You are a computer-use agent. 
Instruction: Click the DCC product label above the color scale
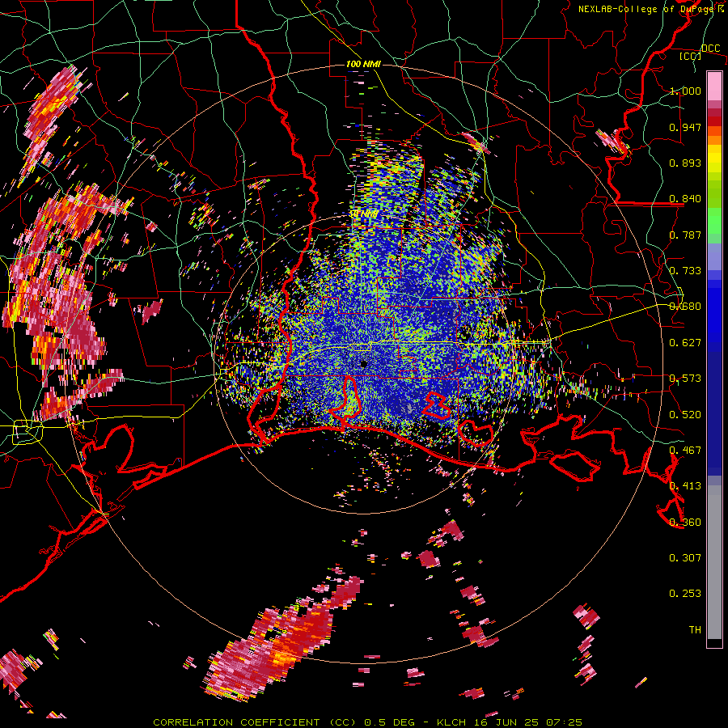[x=710, y=49]
